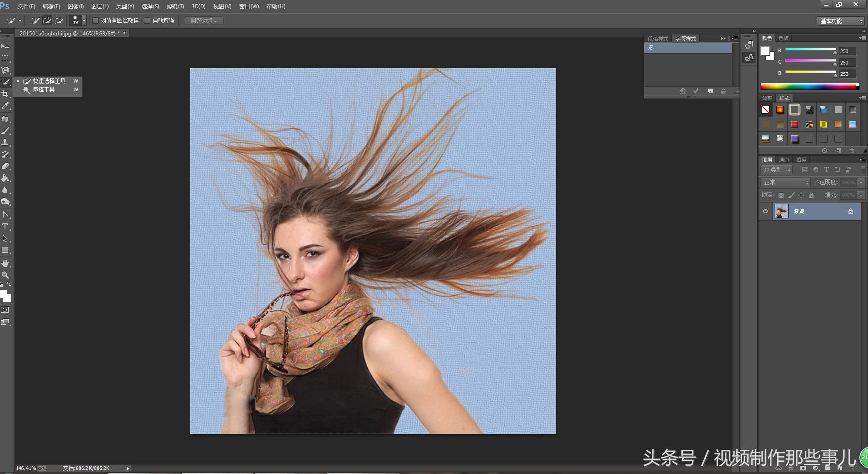Open the layer blend mode 正常 dropdown

coord(785,182)
